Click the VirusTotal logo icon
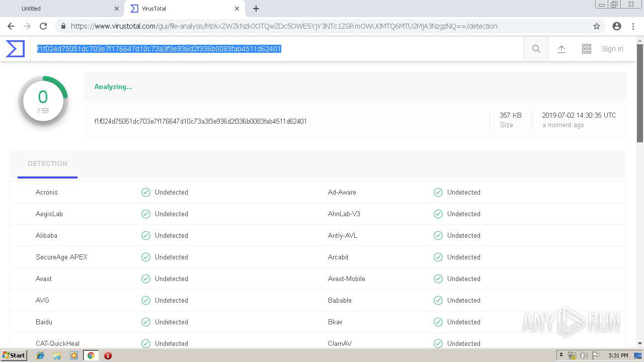Viewport: 644px width, 362px height. tap(15, 49)
